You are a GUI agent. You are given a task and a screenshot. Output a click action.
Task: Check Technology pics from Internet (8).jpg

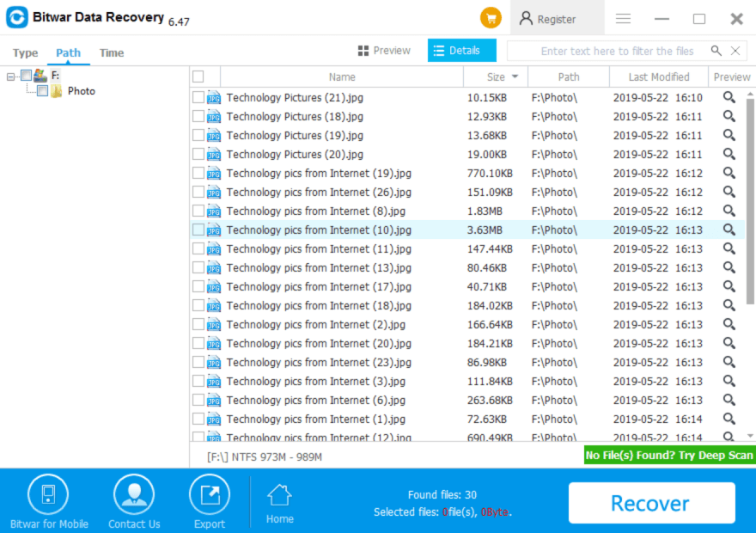tap(198, 211)
